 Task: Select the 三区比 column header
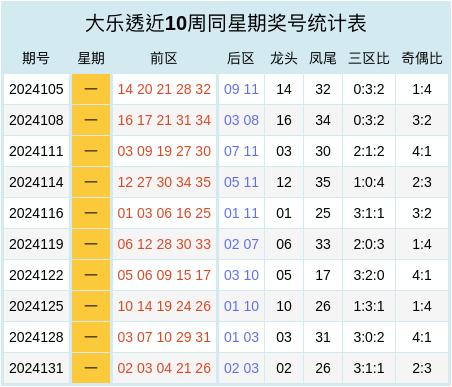tap(369, 58)
